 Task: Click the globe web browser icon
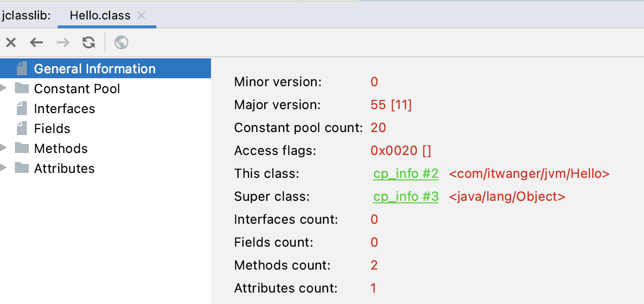[x=121, y=43]
